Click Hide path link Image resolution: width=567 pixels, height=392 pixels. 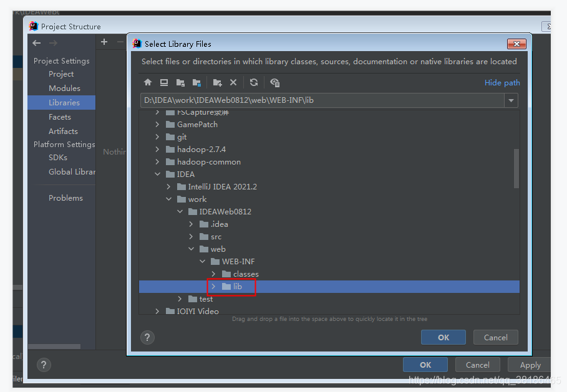pyautogui.click(x=502, y=83)
